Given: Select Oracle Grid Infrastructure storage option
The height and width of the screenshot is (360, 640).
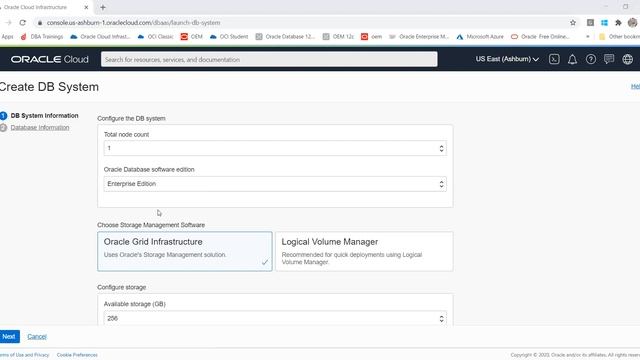Looking at the screenshot, I should point(185,251).
